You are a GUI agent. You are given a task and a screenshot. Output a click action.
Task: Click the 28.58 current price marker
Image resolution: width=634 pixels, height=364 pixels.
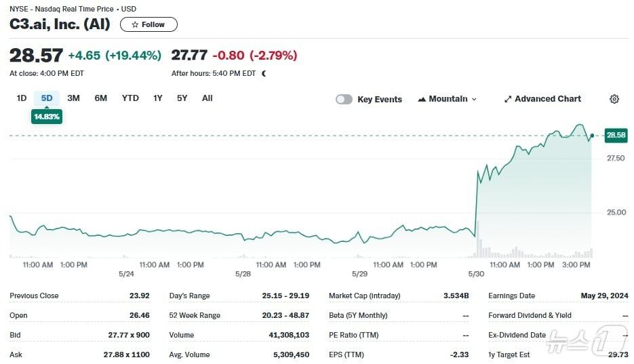tap(616, 136)
